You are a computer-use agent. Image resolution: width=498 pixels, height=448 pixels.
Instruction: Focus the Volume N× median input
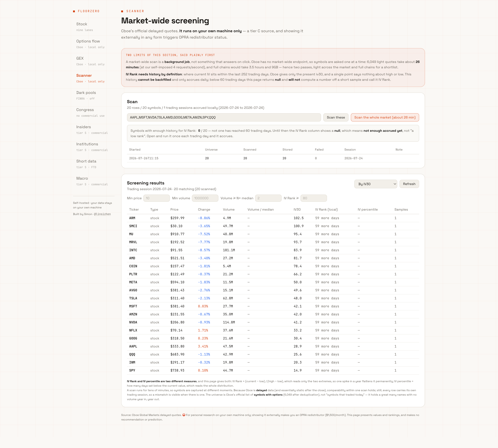pyautogui.click(x=268, y=198)
